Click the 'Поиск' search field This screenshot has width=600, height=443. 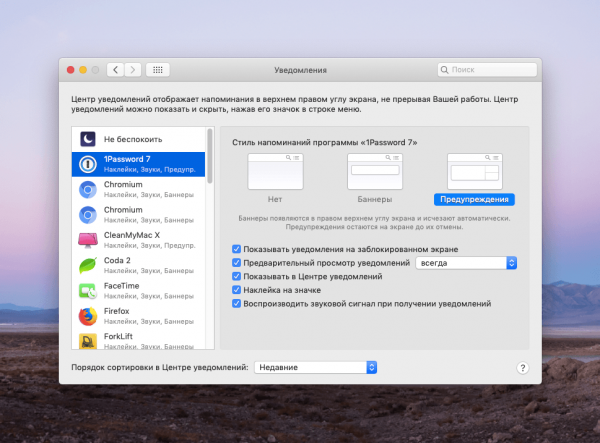[487, 70]
